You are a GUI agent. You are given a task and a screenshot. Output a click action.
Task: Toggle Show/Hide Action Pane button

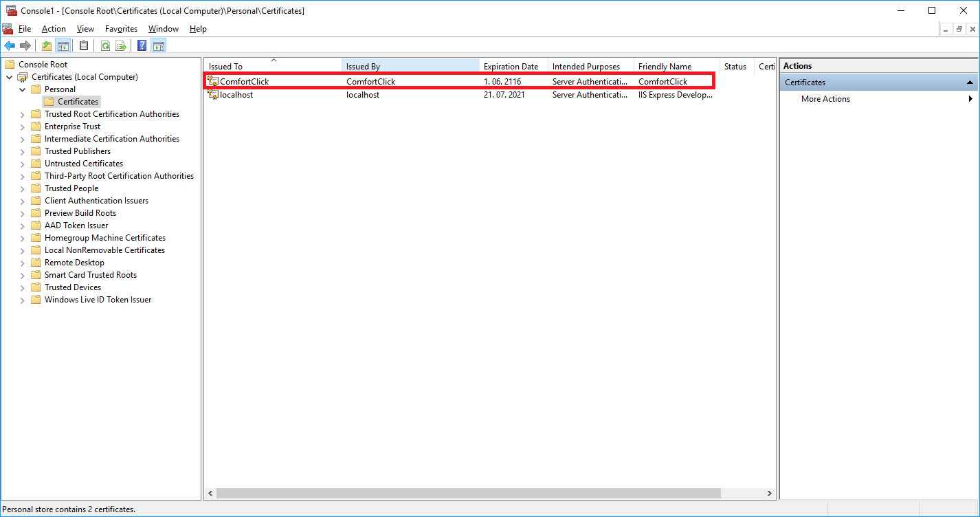coord(158,46)
